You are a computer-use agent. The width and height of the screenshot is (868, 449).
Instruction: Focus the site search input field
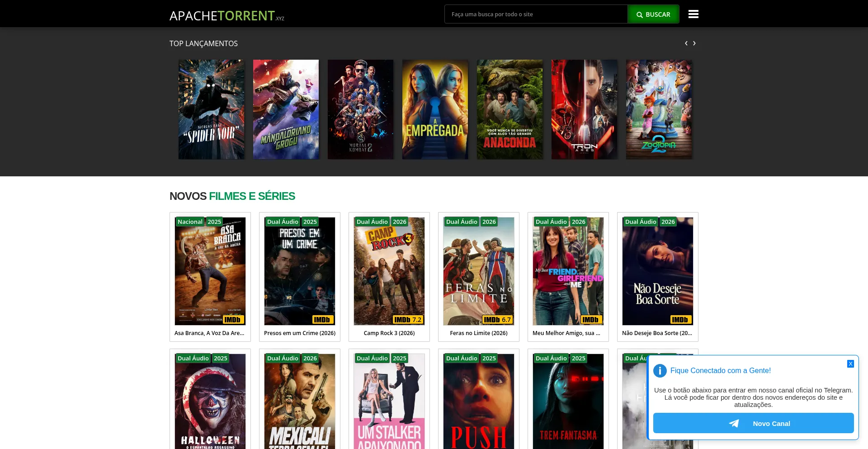tap(536, 14)
